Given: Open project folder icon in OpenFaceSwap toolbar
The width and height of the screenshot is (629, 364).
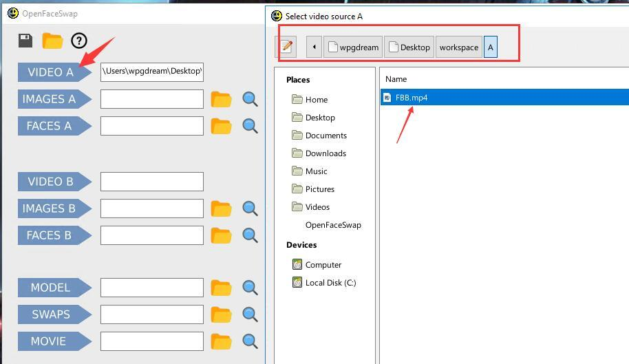Looking at the screenshot, I should click(52, 41).
